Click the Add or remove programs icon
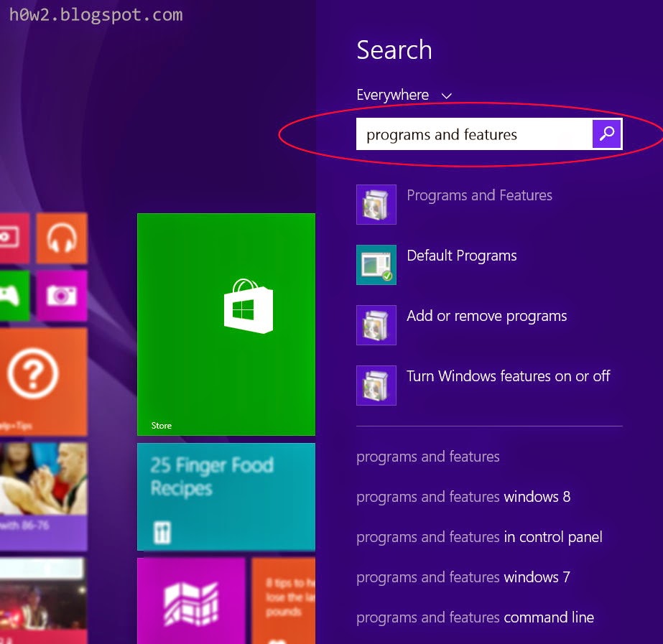This screenshot has height=644, width=663. 376,325
